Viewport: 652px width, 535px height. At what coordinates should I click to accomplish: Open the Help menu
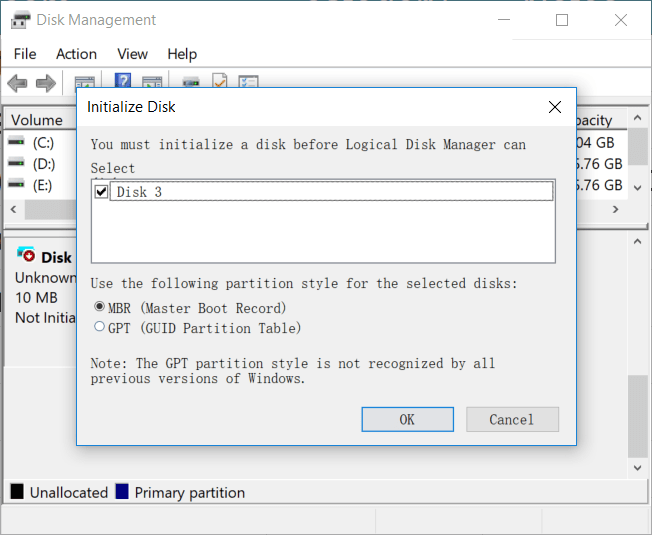[182, 54]
